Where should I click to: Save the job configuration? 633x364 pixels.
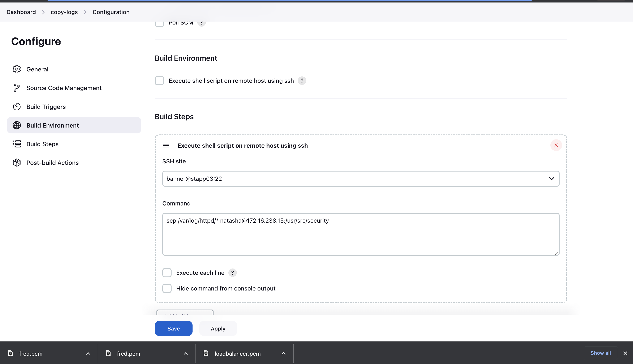click(173, 328)
